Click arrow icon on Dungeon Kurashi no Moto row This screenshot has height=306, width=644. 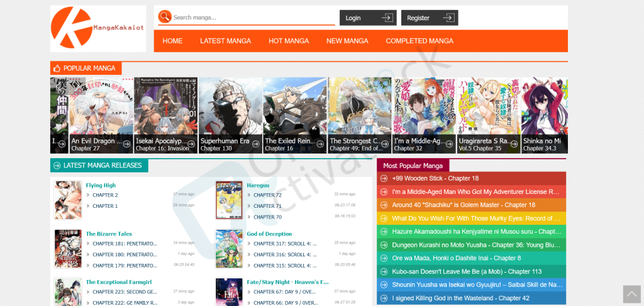point(384,245)
